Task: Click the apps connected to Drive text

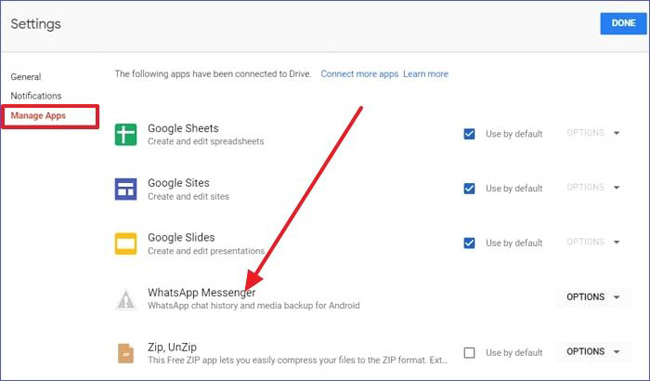Action: coord(213,74)
